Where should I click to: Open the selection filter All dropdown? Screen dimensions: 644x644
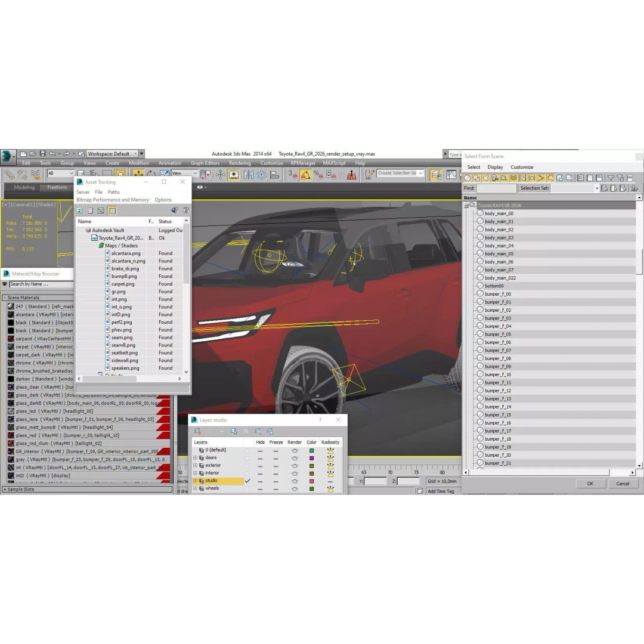tap(60, 174)
